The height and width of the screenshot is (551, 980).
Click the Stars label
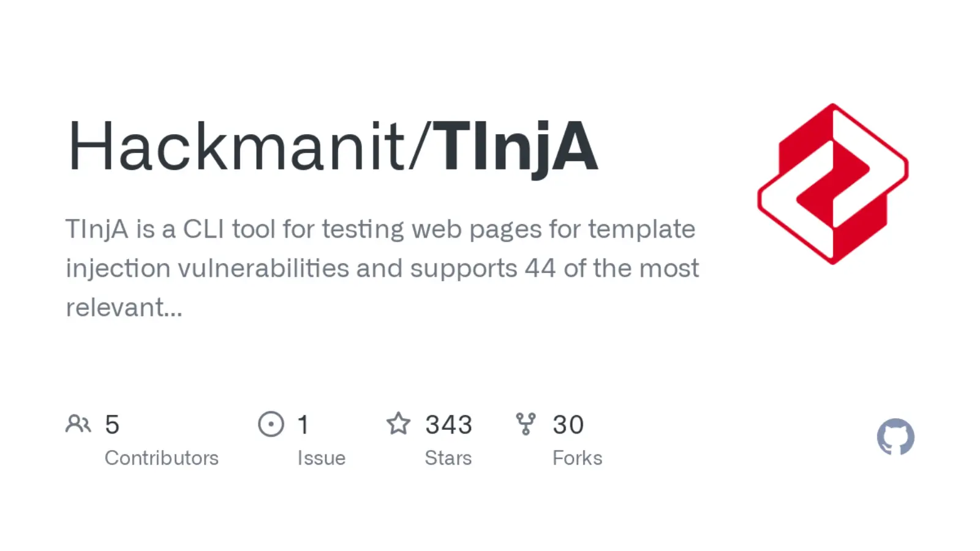tap(448, 458)
